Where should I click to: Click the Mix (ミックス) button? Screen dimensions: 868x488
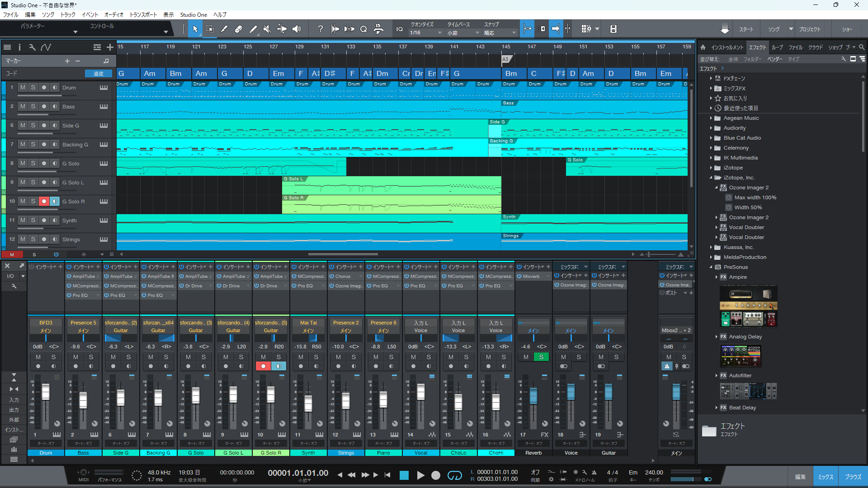(826, 477)
